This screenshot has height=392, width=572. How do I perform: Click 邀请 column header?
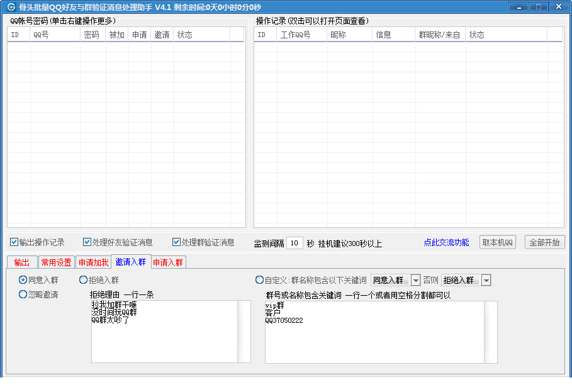pyautogui.click(x=162, y=35)
